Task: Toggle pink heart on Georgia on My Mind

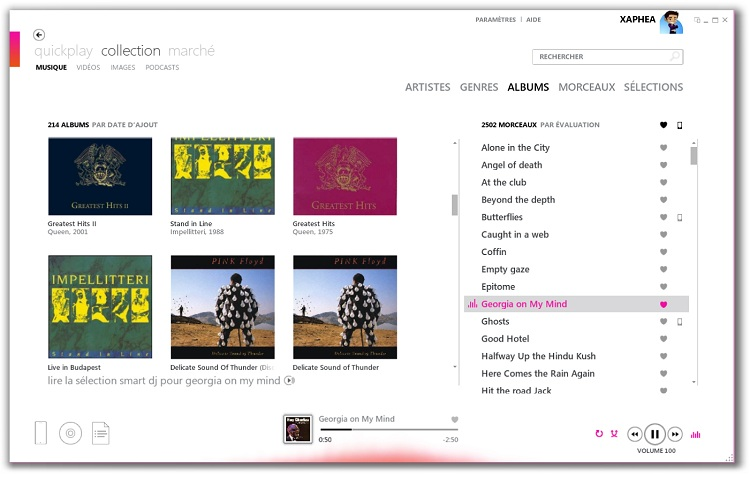Action: (x=663, y=304)
